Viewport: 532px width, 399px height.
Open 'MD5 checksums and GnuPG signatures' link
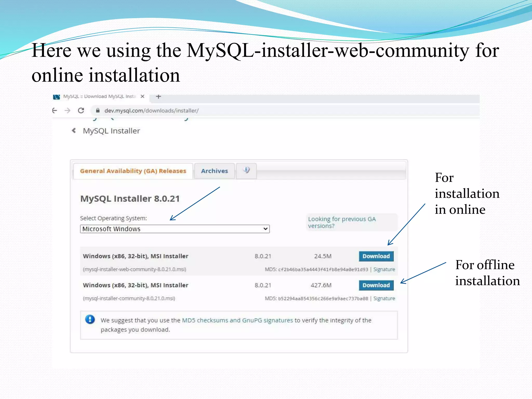(x=237, y=320)
